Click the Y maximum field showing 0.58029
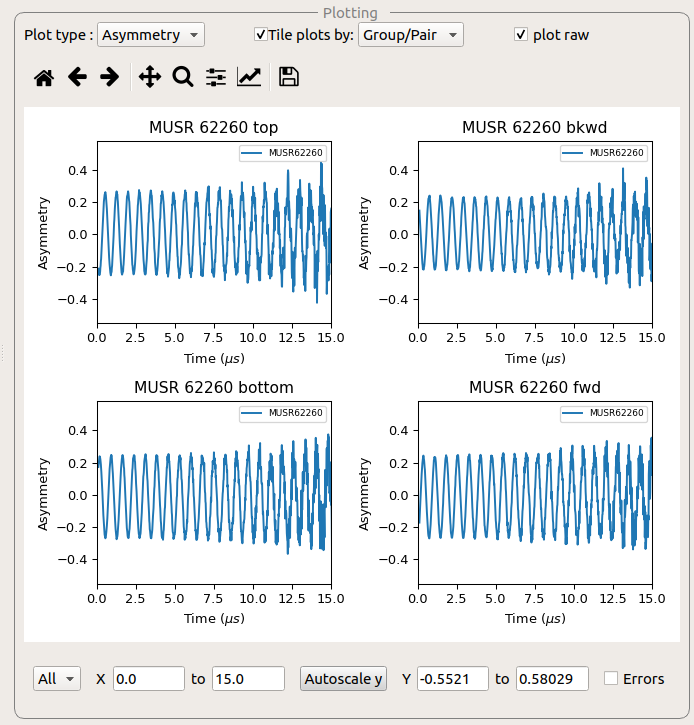The image size is (694, 725). tap(552, 679)
